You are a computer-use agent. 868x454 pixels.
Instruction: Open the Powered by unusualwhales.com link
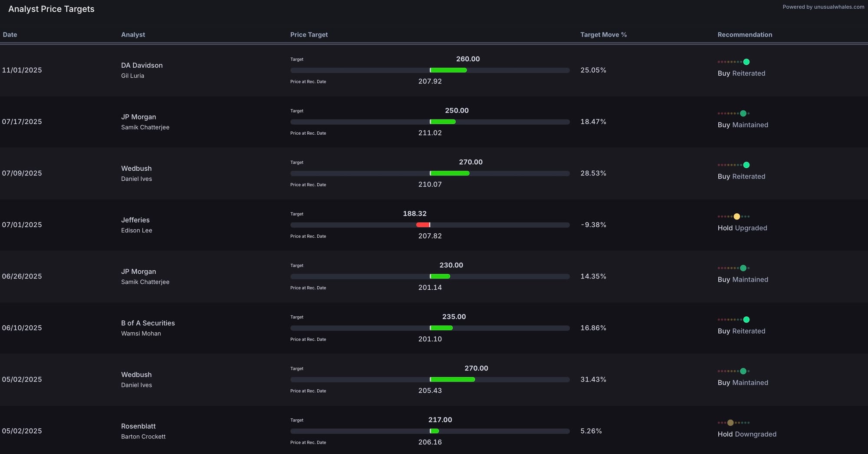coord(823,7)
